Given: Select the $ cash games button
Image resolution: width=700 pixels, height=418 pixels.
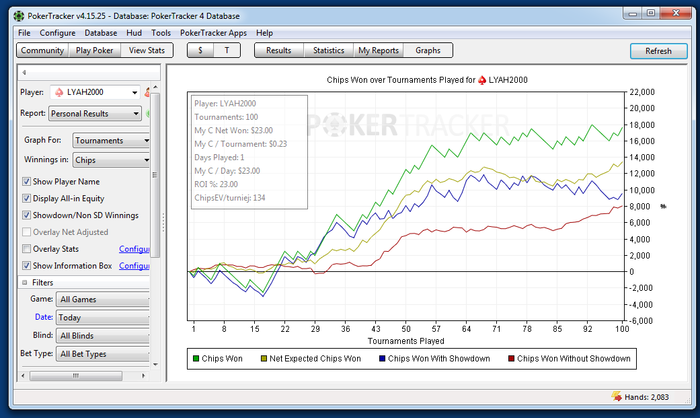Looking at the screenshot, I should click(x=200, y=50).
